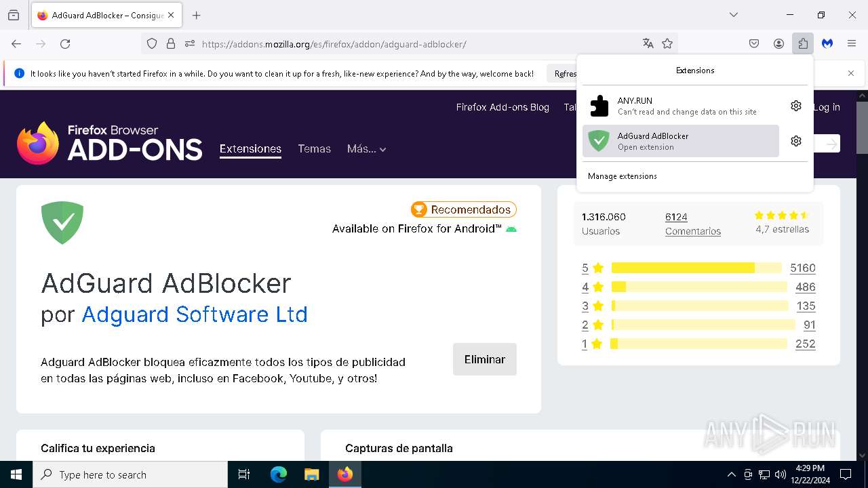Click the 5-star rating bar
The image size is (868, 488).
696,268
